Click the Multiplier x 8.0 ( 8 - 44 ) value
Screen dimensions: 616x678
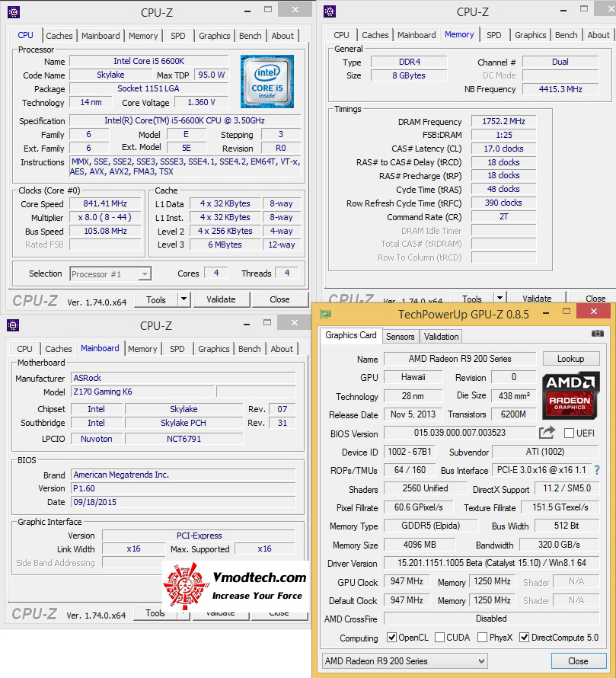(x=105, y=218)
